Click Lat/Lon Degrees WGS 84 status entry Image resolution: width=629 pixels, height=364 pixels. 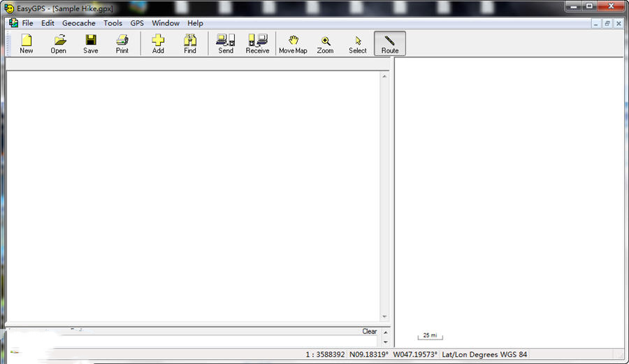484,354
